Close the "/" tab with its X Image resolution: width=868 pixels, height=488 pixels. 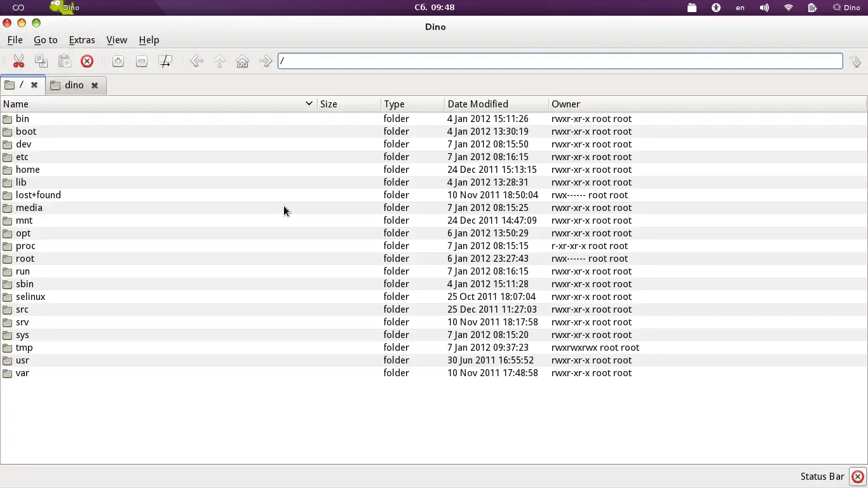[x=34, y=85]
